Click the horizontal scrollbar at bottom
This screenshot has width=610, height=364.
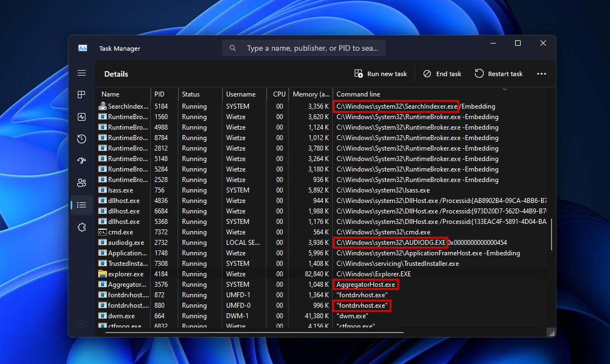254,333
